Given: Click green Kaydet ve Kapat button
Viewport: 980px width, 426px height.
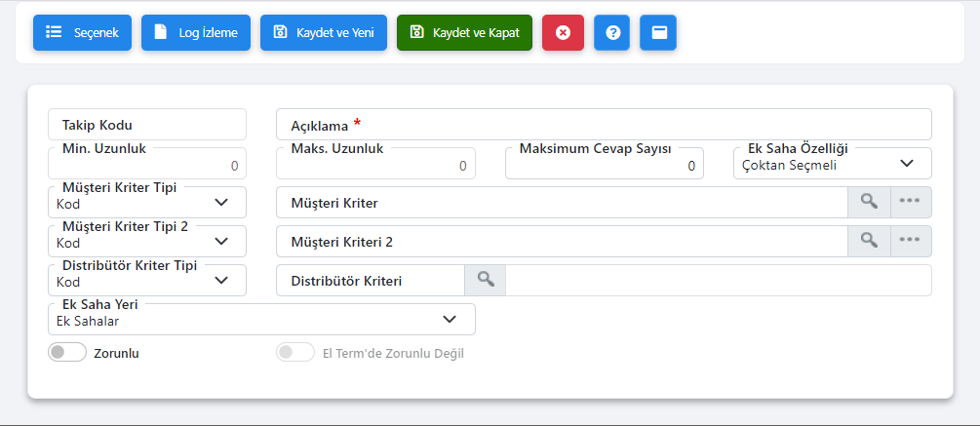Looking at the screenshot, I should 464,32.
